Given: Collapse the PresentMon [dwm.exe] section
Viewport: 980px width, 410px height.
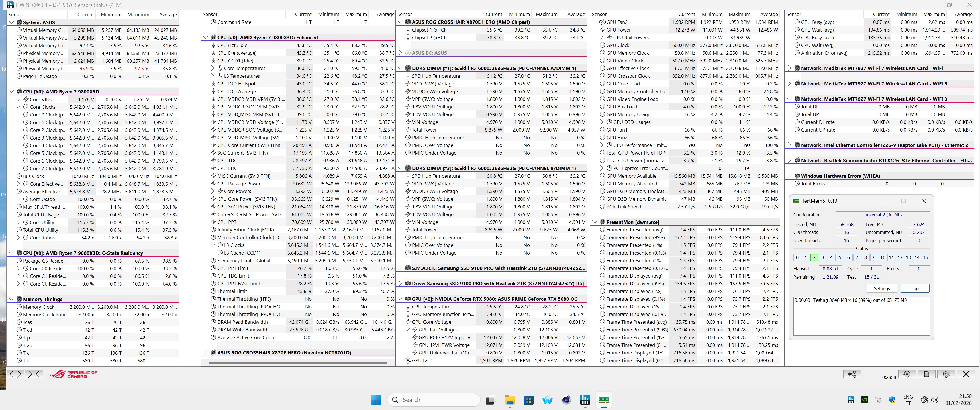Looking at the screenshot, I should pyautogui.click(x=595, y=222).
